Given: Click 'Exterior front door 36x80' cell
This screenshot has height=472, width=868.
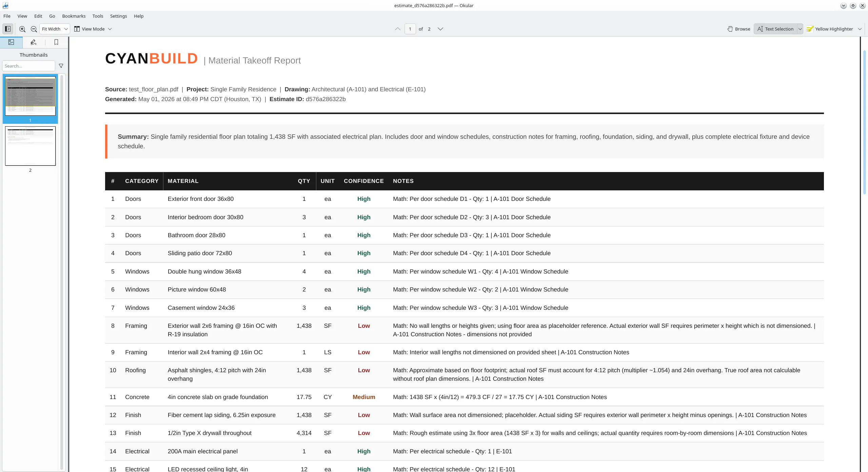Looking at the screenshot, I should pyautogui.click(x=200, y=199).
